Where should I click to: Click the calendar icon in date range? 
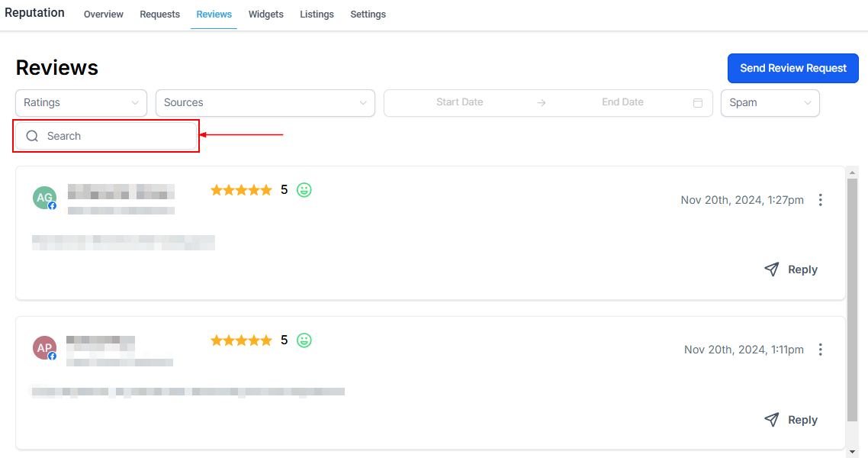pyautogui.click(x=697, y=103)
